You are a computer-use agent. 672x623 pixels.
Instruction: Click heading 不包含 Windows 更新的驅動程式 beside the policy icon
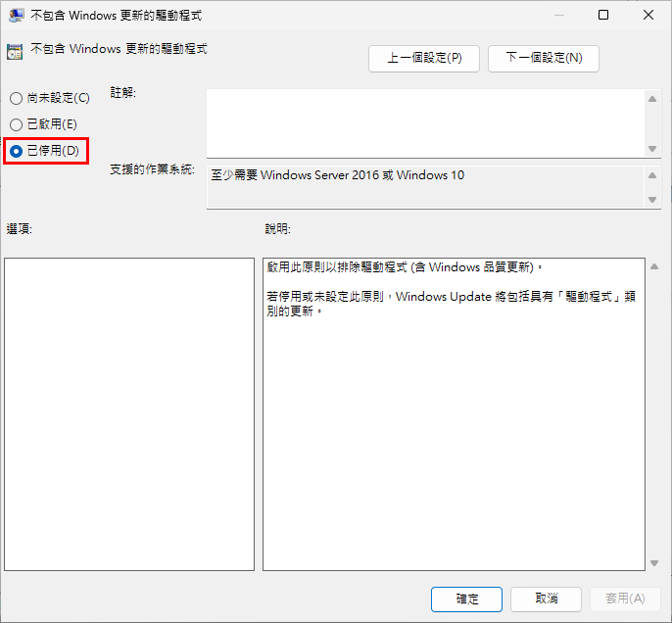pos(119,49)
